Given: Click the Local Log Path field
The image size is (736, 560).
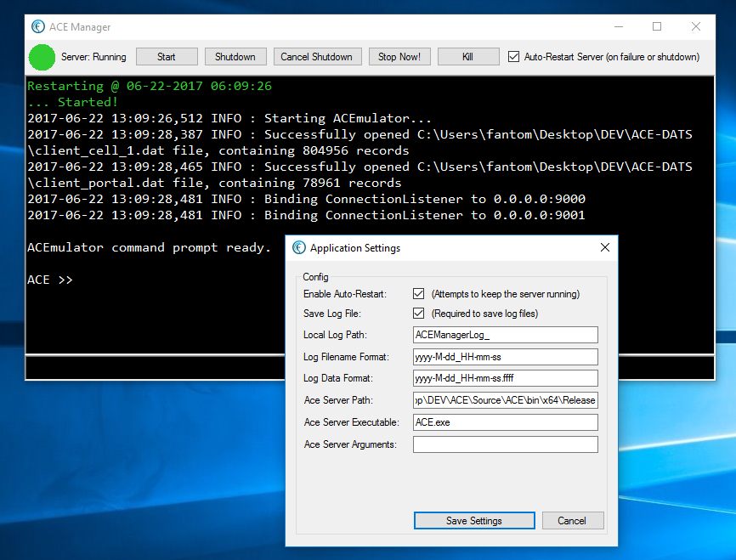Looking at the screenshot, I should coord(505,335).
